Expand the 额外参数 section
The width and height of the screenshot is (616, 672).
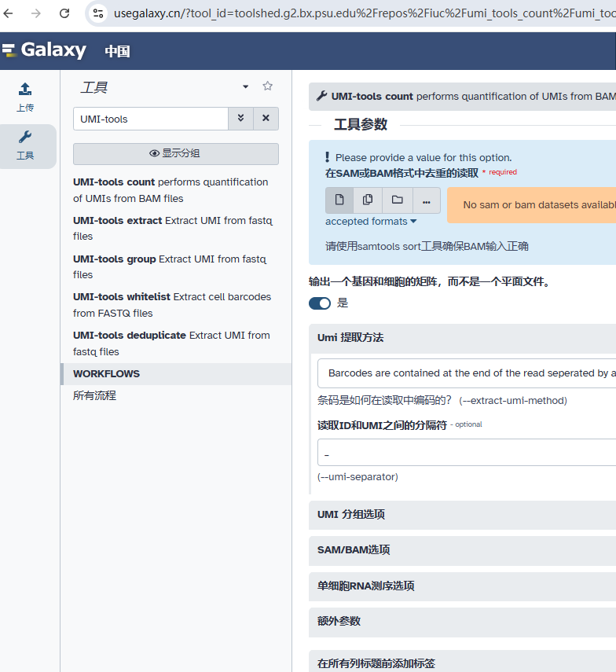(x=462, y=622)
